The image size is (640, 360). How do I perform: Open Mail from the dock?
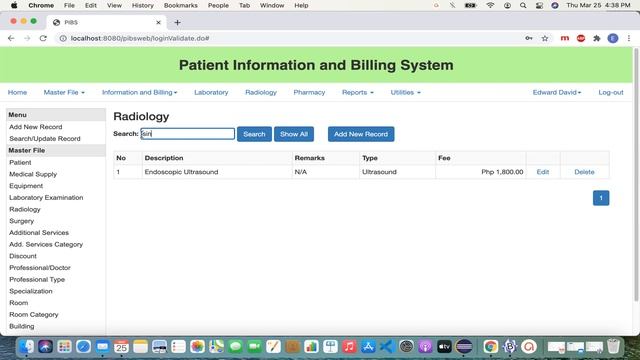(102, 347)
